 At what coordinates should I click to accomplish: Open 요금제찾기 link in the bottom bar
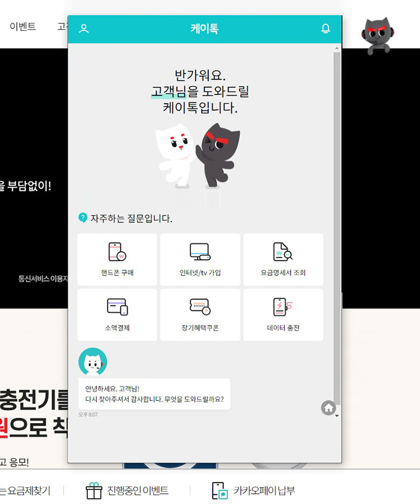[x=29, y=491]
